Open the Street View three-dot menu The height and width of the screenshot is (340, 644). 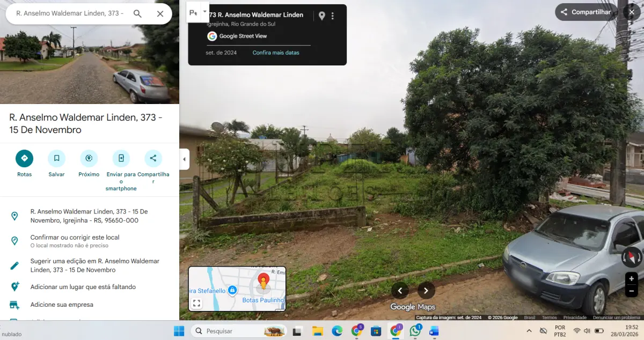333,16
